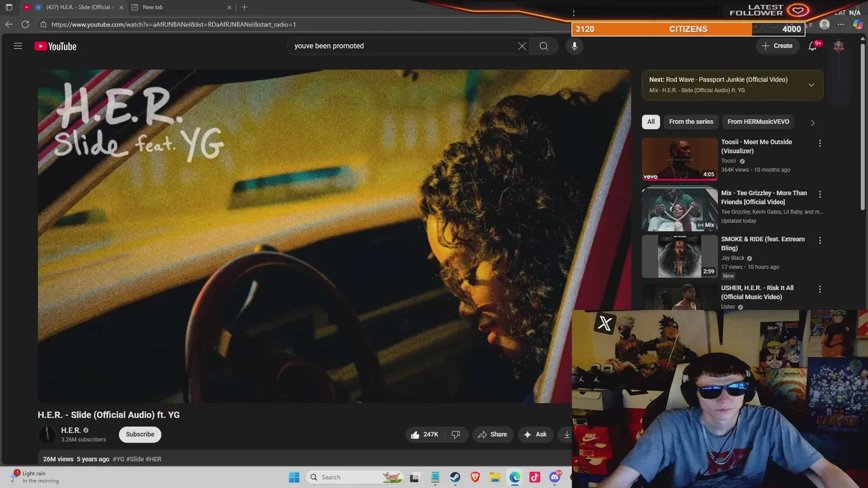Open options for USHER Risk It All

820,289
